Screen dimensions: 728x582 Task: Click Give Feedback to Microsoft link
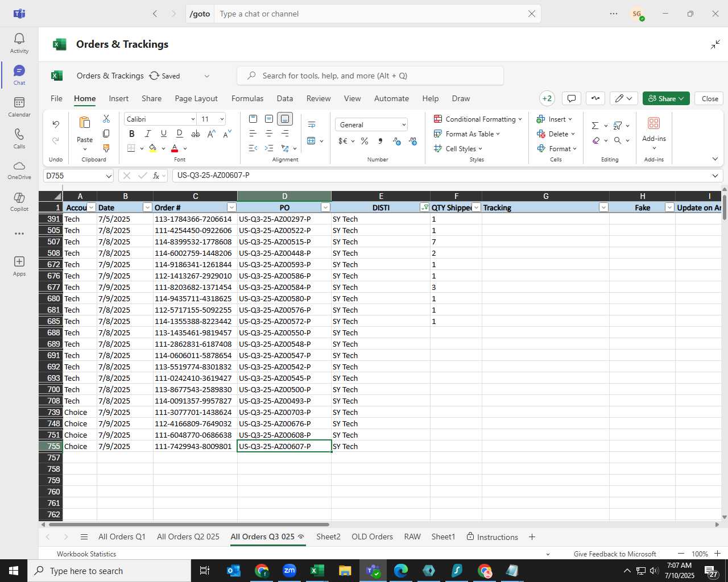[615, 554]
